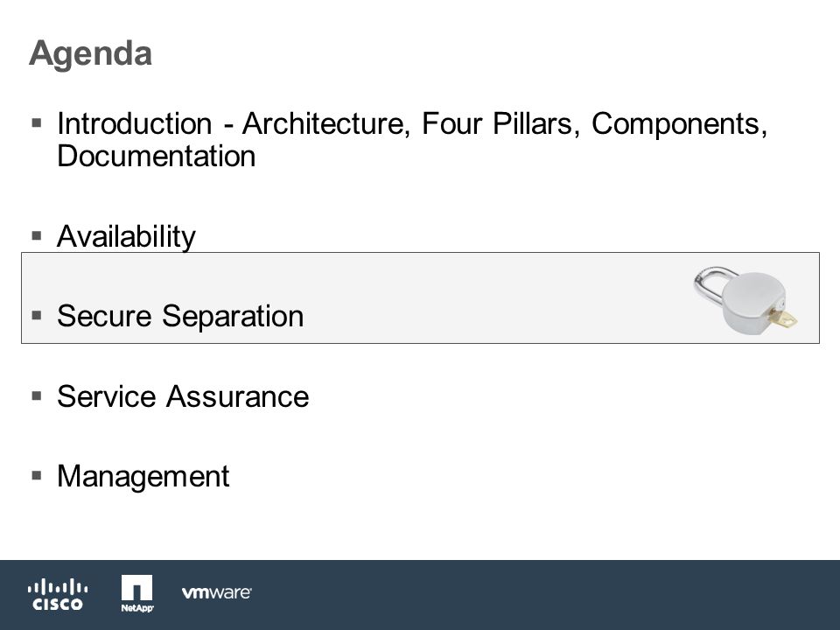Viewport: 840px width, 630px height.
Task: Click the dark blue footer bar
Action: click(420, 595)
